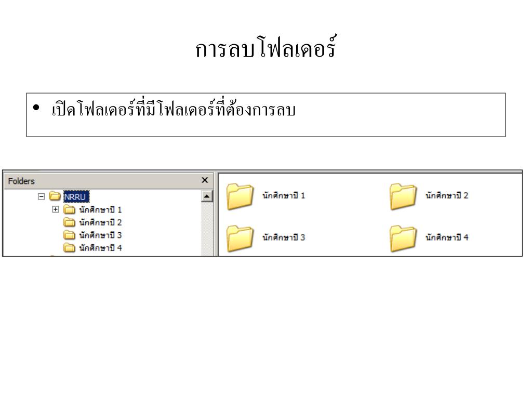Click นักศึกษาปี 3 folder icon in tree
This screenshot has height=399, width=532.
70,235
